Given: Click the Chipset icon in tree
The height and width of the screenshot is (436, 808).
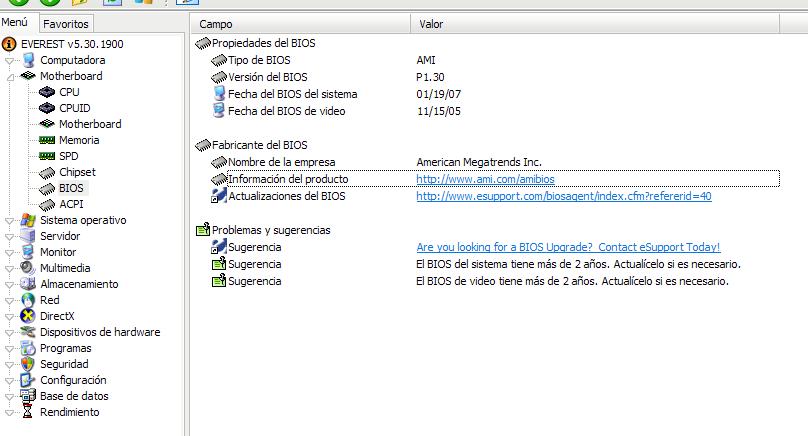Looking at the screenshot, I should 47,173.
